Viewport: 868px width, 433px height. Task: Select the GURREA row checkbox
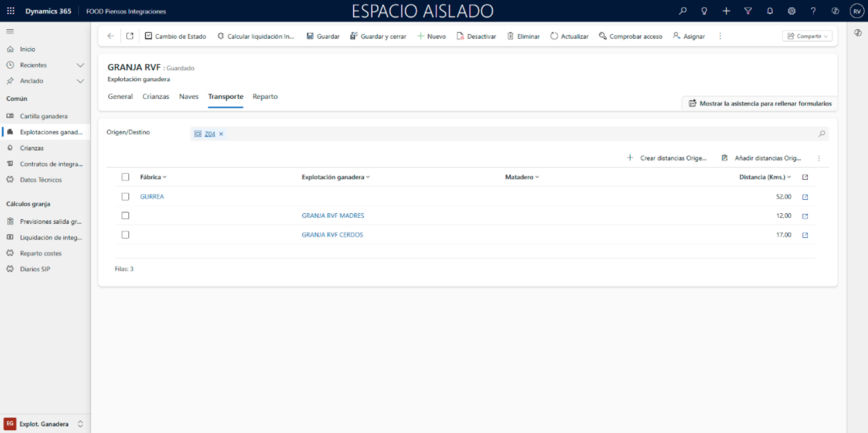click(x=125, y=196)
